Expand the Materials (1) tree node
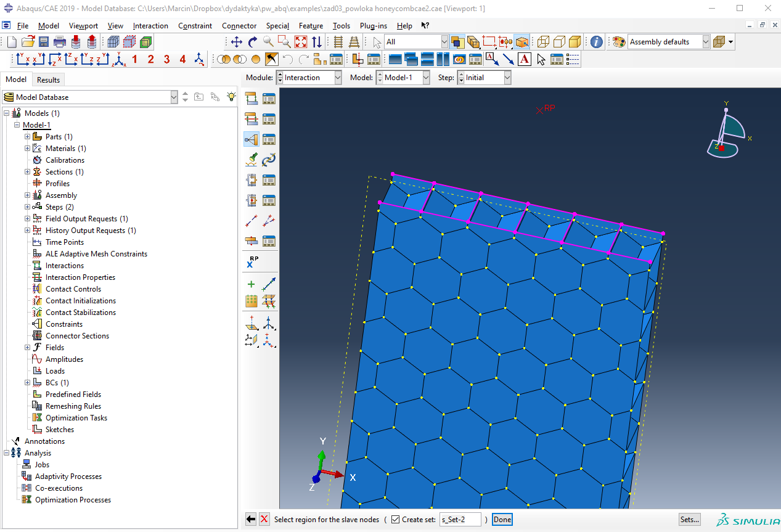781x532 pixels. 27,149
